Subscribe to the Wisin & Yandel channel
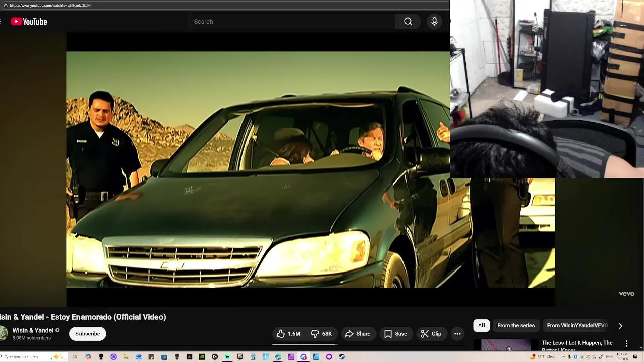The image size is (644, 362). tap(88, 334)
